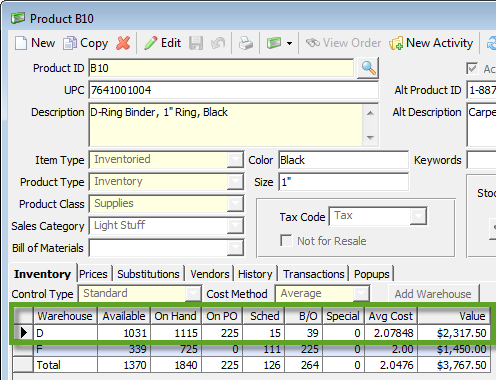This screenshot has height=380, width=496.
Task: Click the Avg Cost column header
Action: pos(391,316)
